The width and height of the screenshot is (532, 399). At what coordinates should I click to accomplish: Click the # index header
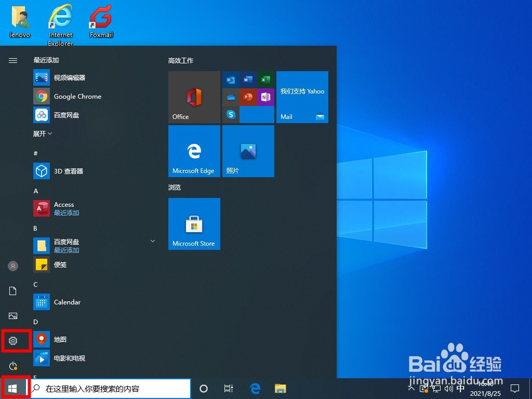point(36,153)
